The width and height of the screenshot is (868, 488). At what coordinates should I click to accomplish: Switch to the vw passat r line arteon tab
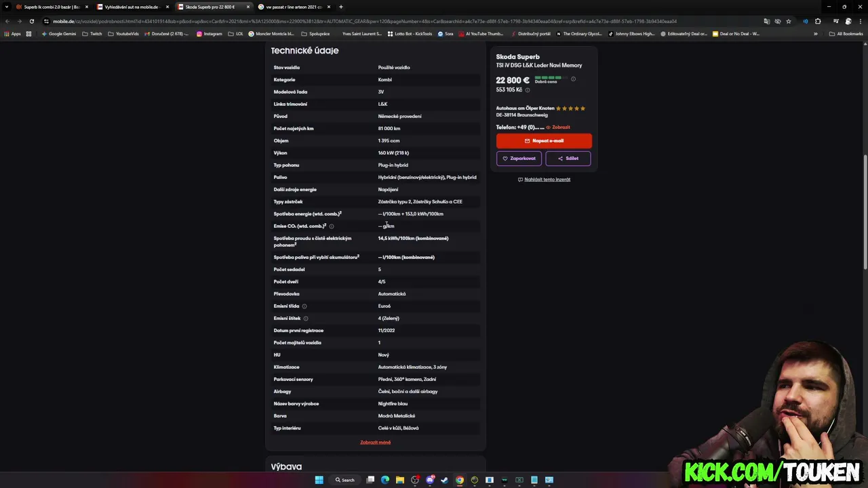[x=293, y=7]
